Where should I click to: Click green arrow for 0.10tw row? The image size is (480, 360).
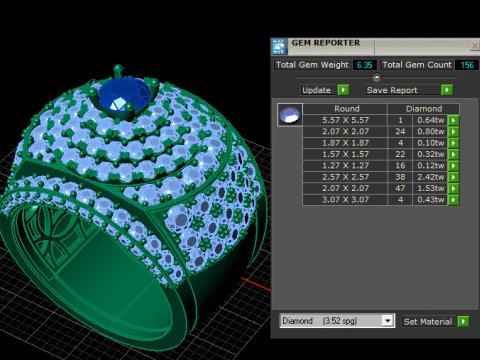point(453,143)
